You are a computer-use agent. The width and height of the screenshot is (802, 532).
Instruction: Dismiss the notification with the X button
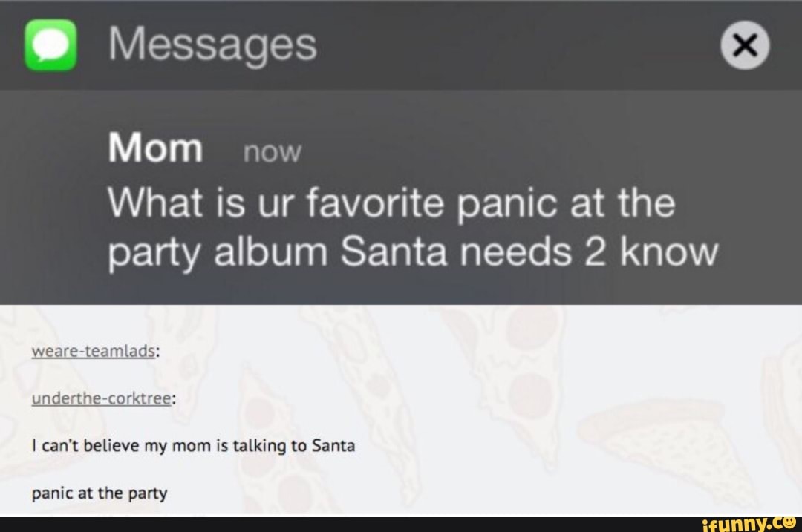point(746,45)
